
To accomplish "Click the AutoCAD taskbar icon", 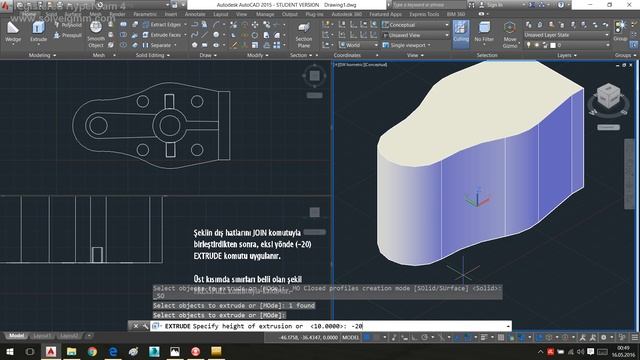I will click(51, 351).
